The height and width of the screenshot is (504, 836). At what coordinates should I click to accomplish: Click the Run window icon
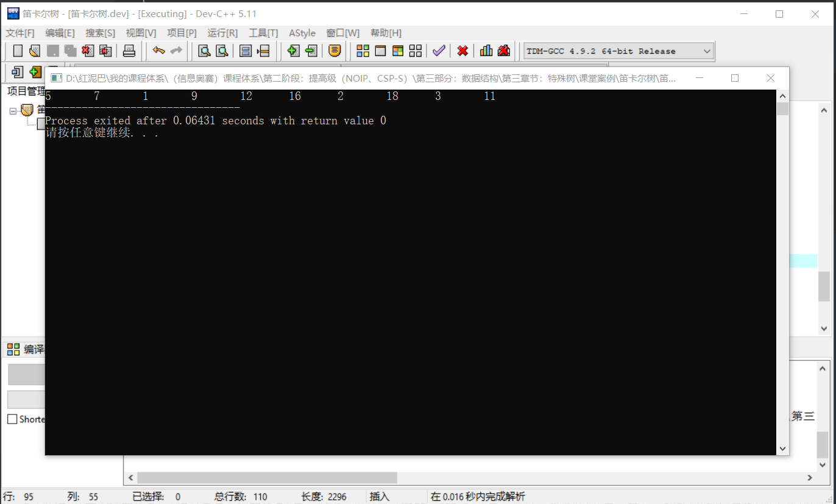pos(380,51)
